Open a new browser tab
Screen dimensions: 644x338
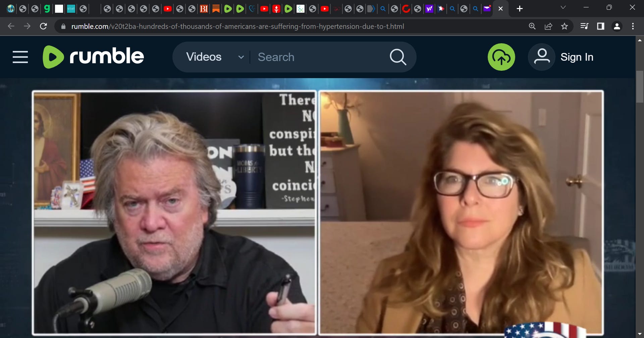tap(520, 9)
